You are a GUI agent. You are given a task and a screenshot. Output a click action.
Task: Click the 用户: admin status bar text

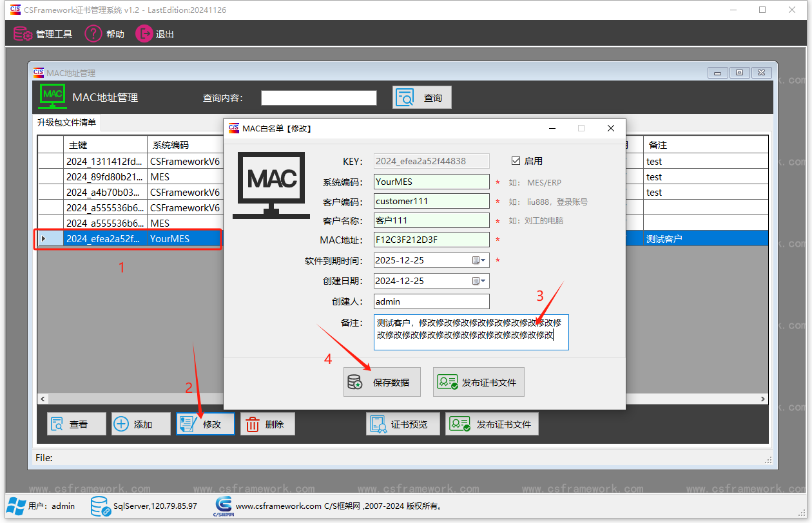coord(52,506)
